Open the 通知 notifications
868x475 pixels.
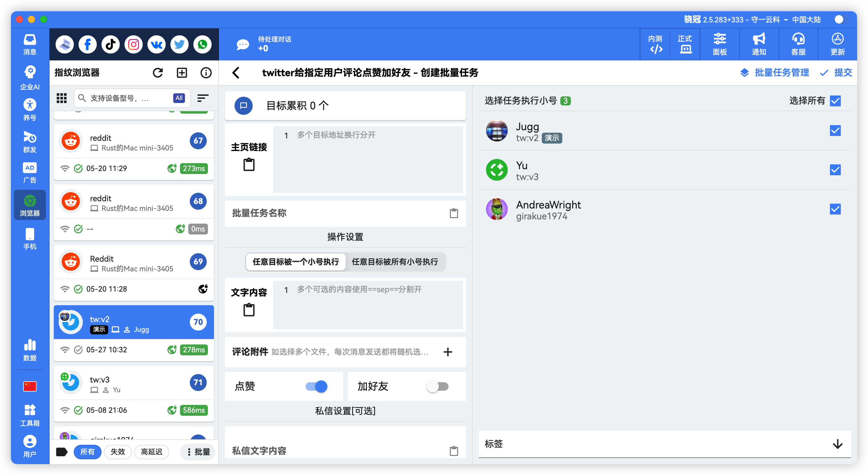(759, 44)
